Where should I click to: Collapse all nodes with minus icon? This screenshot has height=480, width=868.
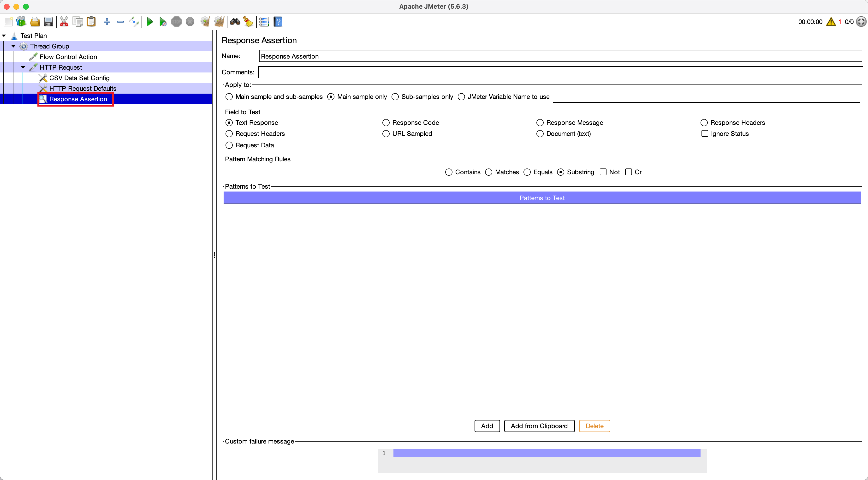pos(120,22)
